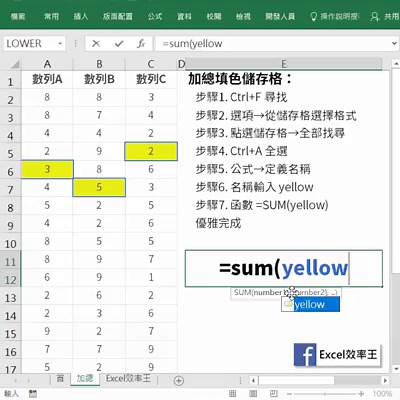Screen dimensions: 400x400
Task: Click the 共用 (Share) button
Action: click(384, 17)
